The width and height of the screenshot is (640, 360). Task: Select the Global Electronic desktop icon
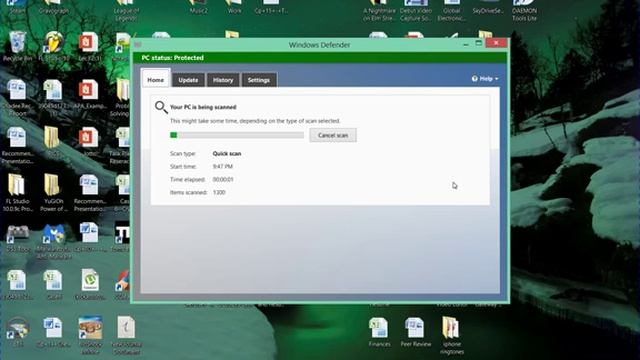point(451,11)
